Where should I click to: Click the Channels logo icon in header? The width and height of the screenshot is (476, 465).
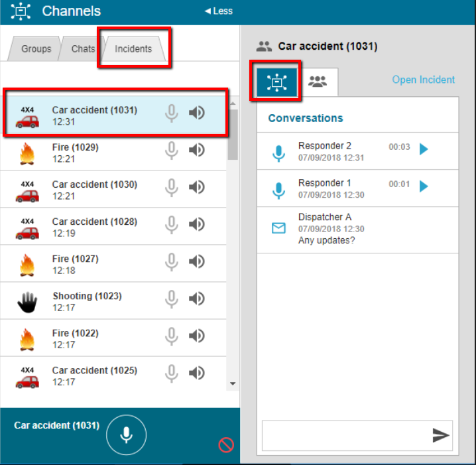click(21, 11)
